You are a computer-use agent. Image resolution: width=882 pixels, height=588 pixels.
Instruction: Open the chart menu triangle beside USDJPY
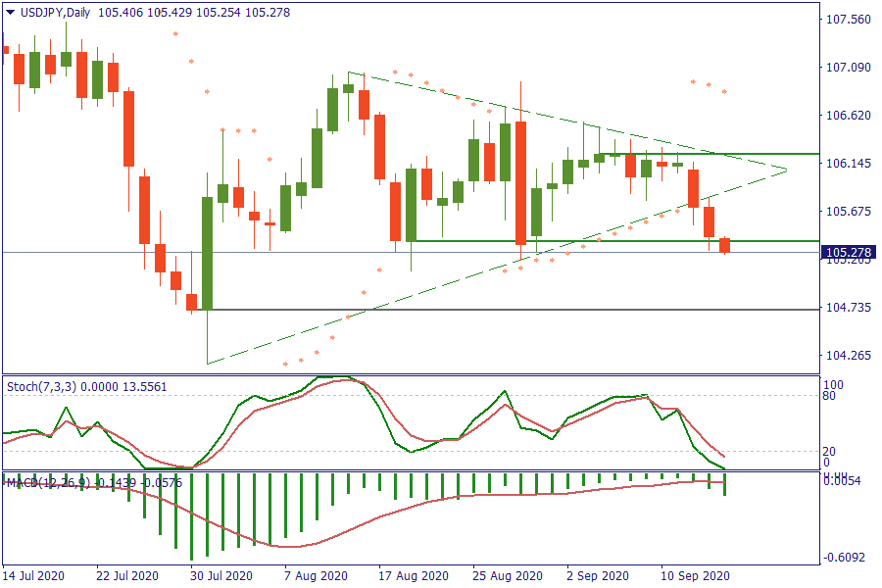point(11,12)
